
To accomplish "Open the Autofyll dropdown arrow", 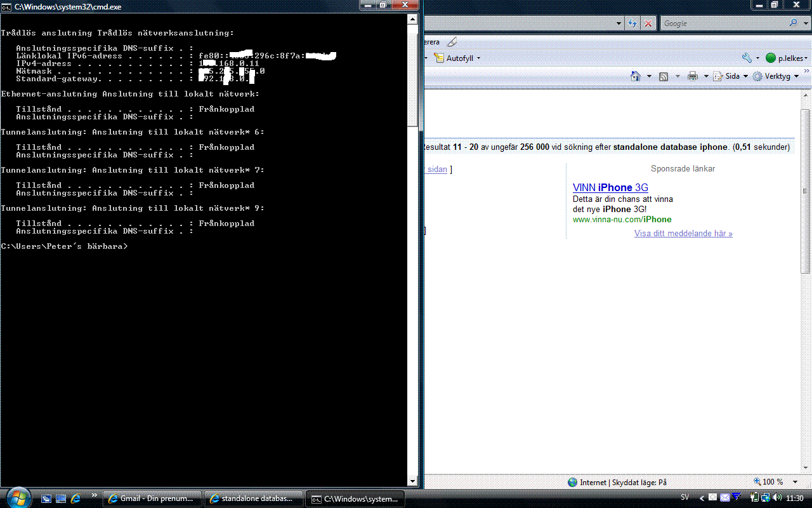I will pyautogui.click(x=478, y=58).
